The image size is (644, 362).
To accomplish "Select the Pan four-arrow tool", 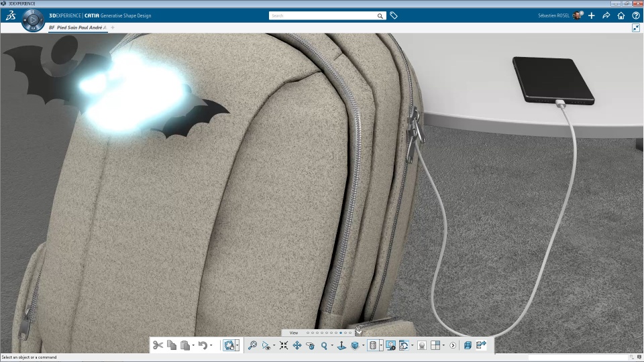I will [297, 346].
